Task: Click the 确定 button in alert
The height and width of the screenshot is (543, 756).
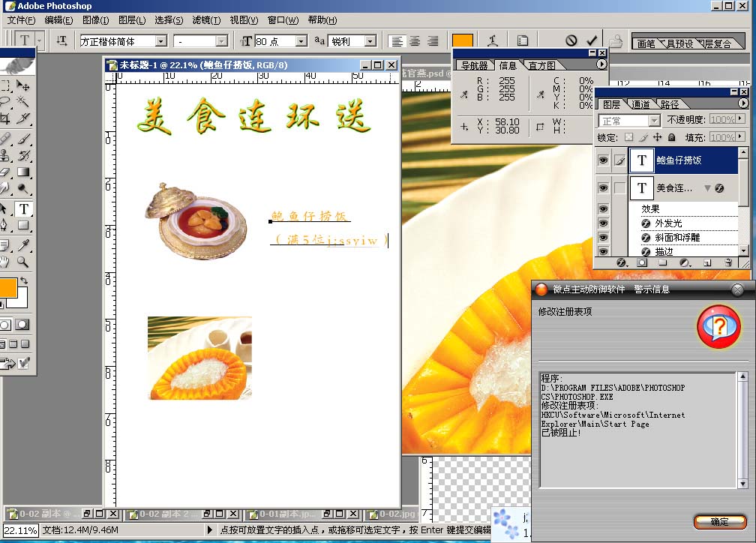Action: coord(719,522)
